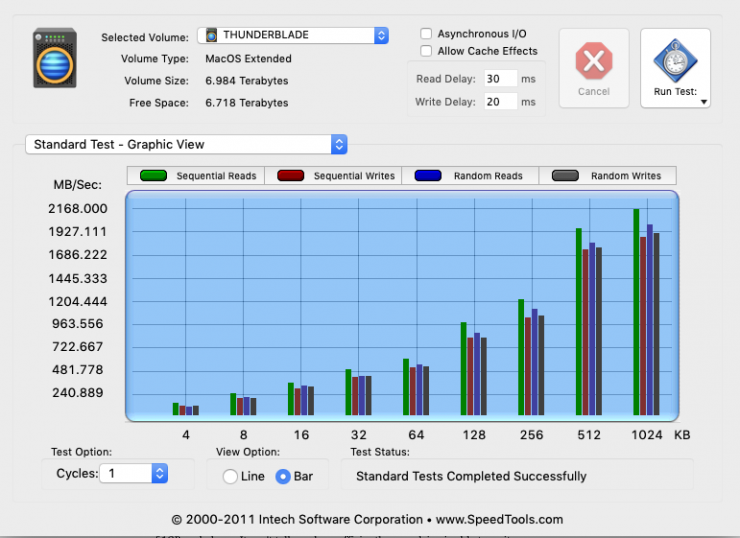Click the blue Random Reads legend swatch

tap(428, 176)
